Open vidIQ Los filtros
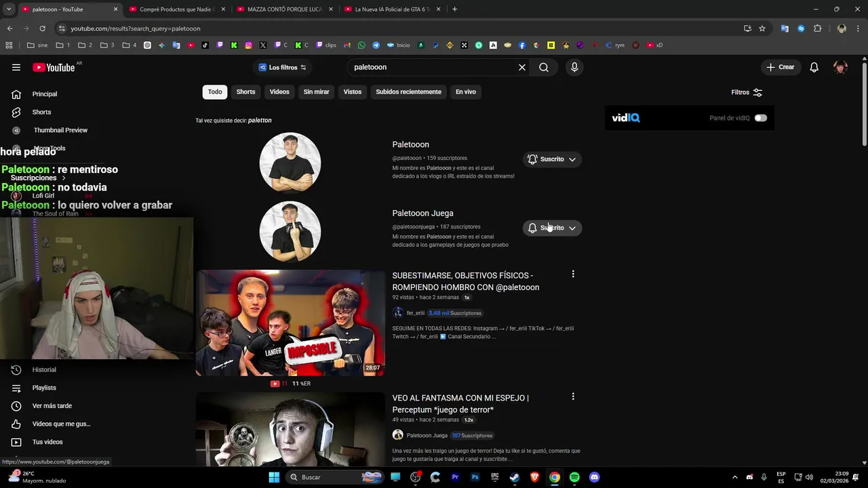 [283, 67]
